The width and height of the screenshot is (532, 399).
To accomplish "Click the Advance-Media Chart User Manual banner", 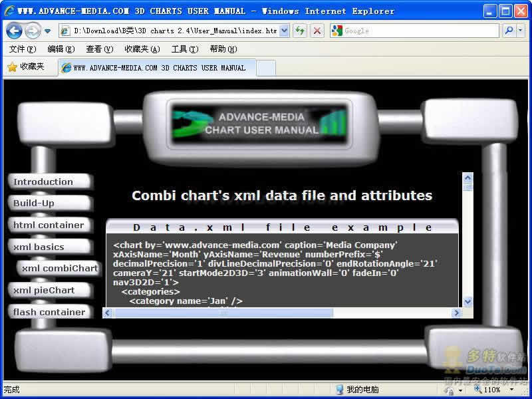I will [259, 124].
